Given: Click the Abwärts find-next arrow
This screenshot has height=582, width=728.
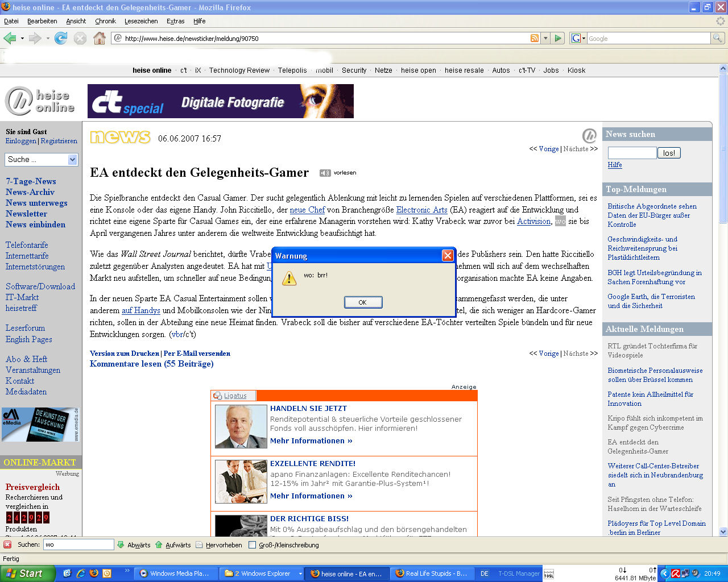Looking at the screenshot, I should click(x=134, y=544).
